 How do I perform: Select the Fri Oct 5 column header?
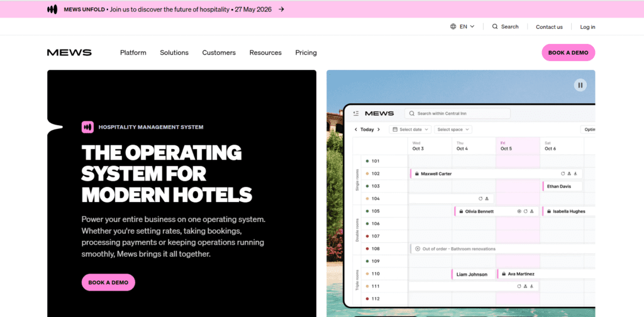point(518,146)
